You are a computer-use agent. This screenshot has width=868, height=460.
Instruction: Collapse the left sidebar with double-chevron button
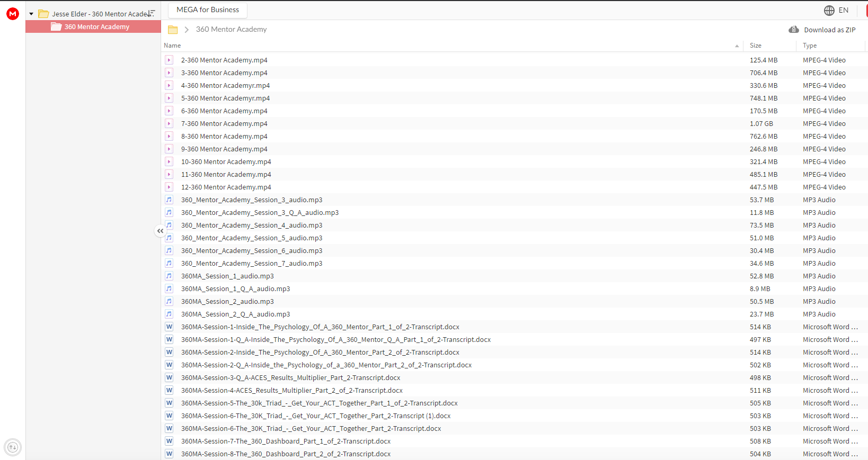(x=160, y=231)
